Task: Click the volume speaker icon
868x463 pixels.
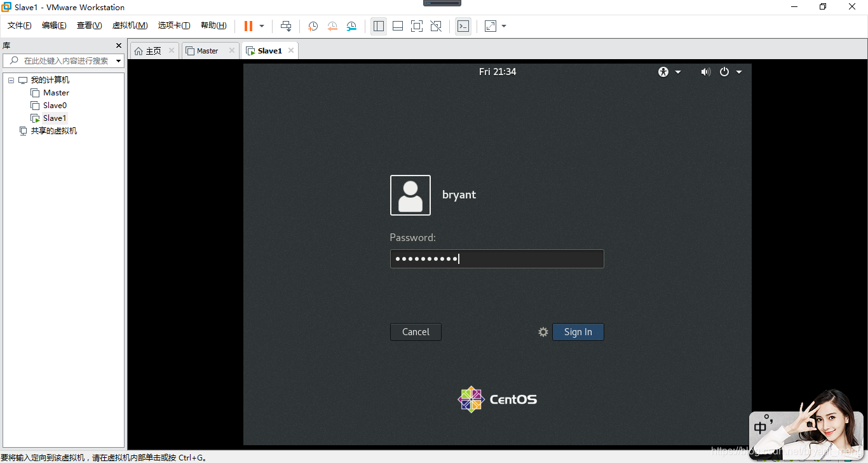Action: pos(705,72)
